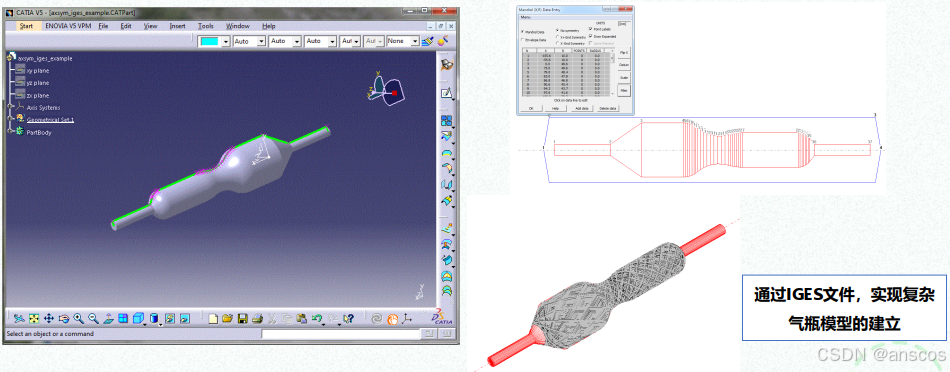Click the Paste icon in bottom toolbar

pyautogui.click(x=301, y=318)
